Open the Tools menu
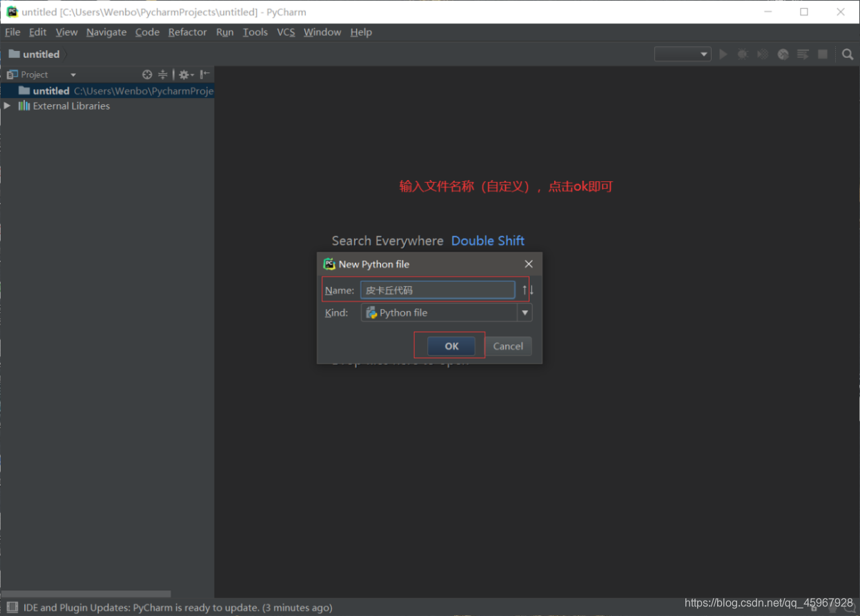The width and height of the screenshot is (860, 616). (x=255, y=32)
